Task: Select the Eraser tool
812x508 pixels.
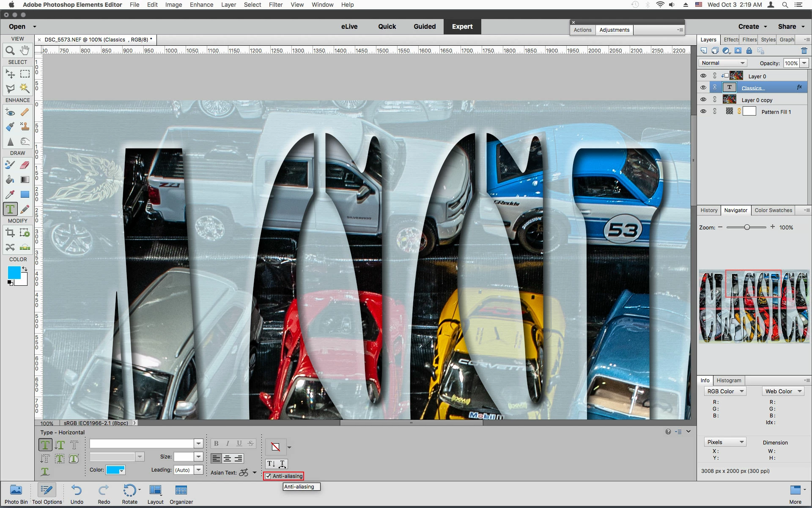Action: (x=25, y=165)
